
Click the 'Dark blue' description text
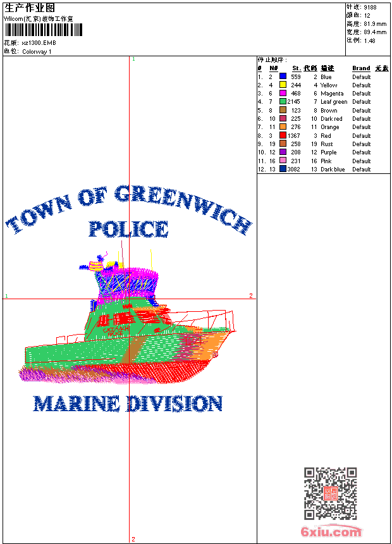[333, 170]
